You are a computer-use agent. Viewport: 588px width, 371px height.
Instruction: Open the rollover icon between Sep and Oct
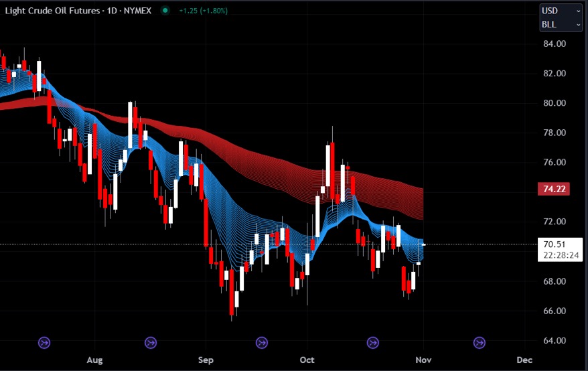[x=261, y=342]
